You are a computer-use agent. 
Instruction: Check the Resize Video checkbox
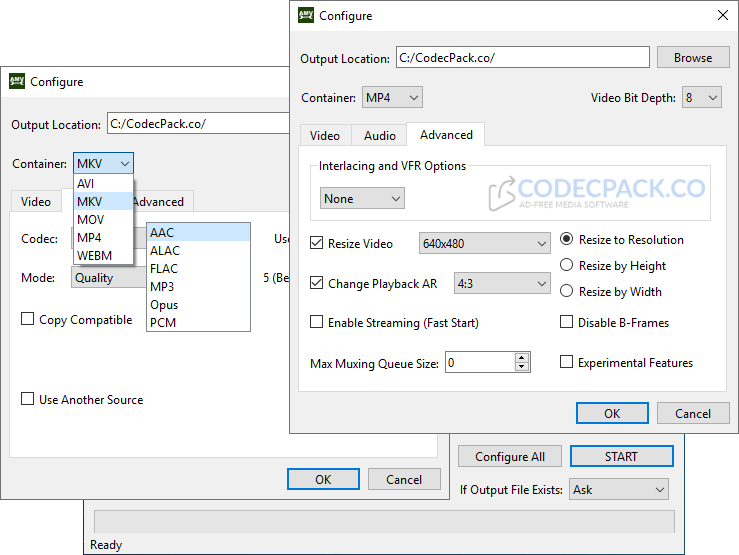(x=316, y=243)
